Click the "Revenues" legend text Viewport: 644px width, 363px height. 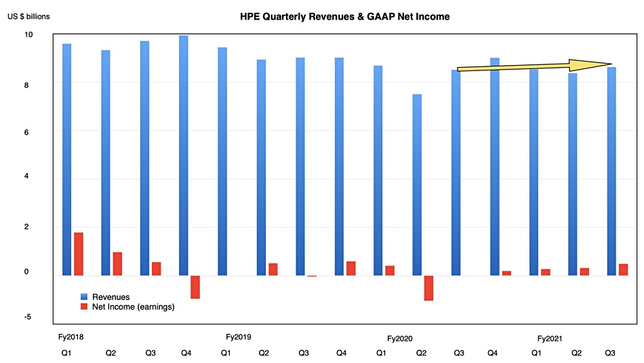(x=111, y=297)
